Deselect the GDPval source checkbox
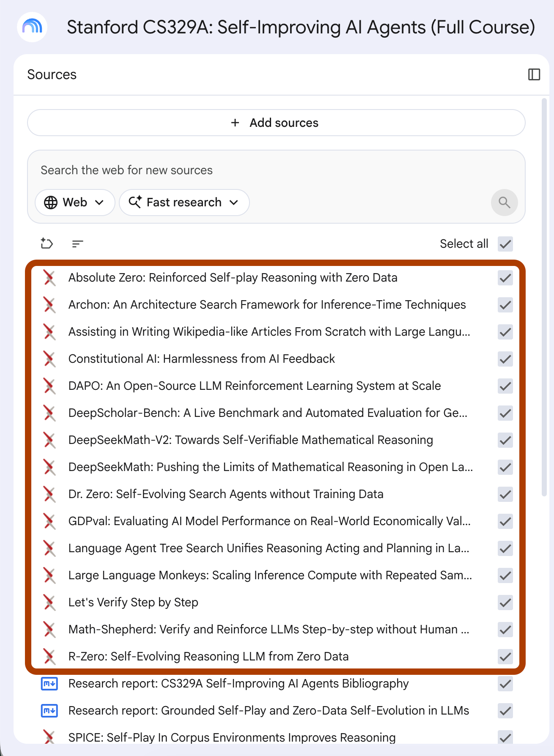 click(x=505, y=521)
